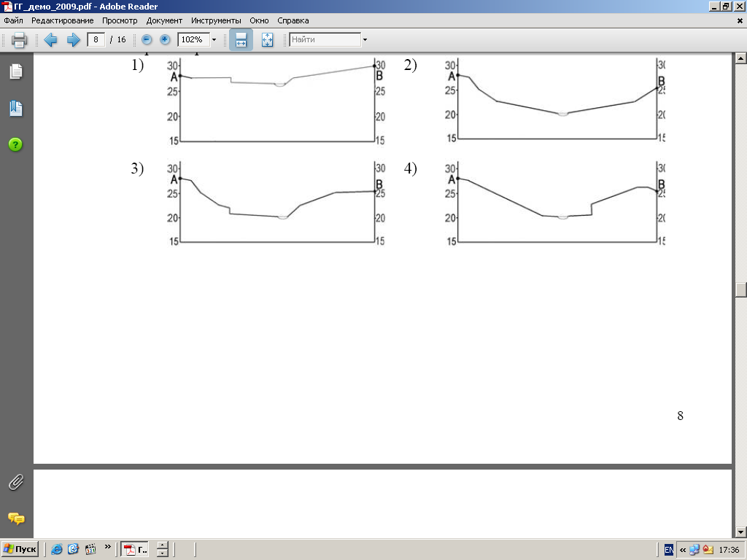Viewport: 747px width, 560px height.
Task: Click the total pages text 16
Action: coord(122,39)
